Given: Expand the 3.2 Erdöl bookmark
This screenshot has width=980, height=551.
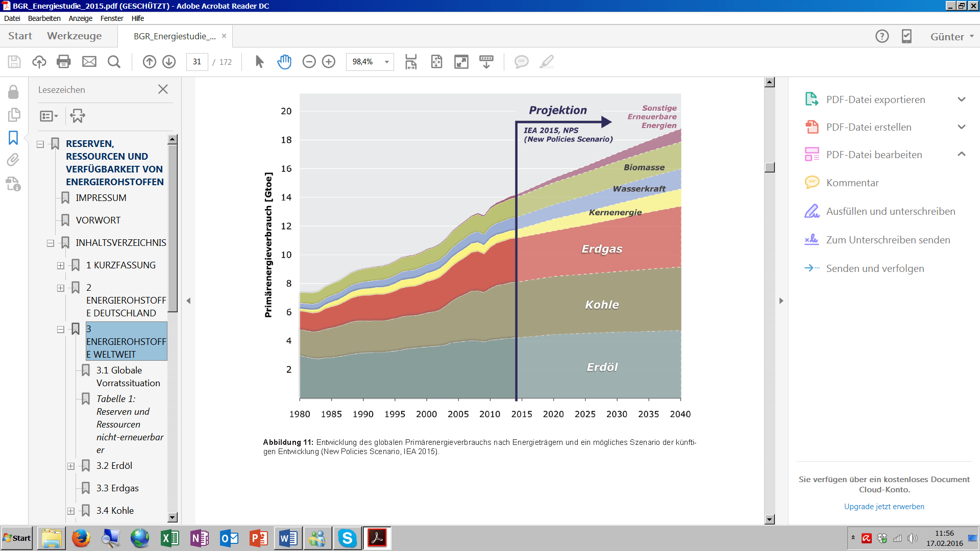Looking at the screenshot, I should click(71, 466).
